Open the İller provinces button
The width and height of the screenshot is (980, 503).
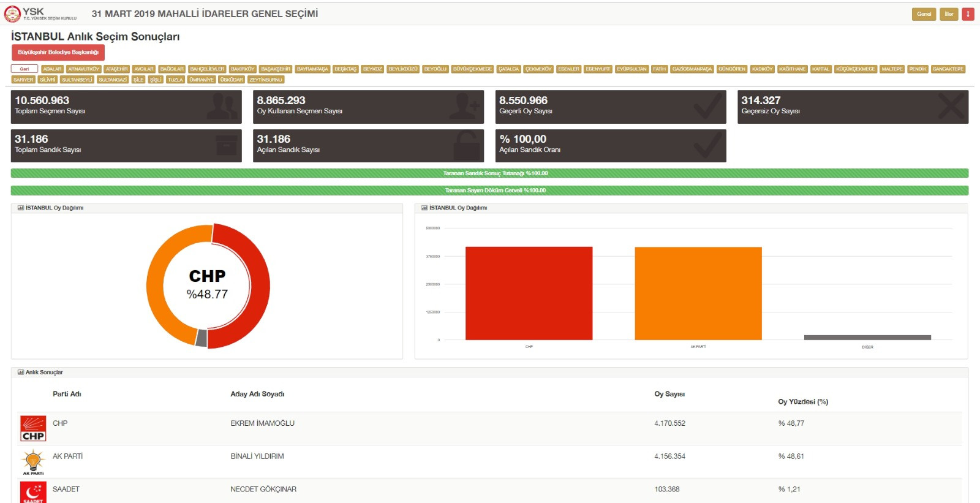pos(949,14)
